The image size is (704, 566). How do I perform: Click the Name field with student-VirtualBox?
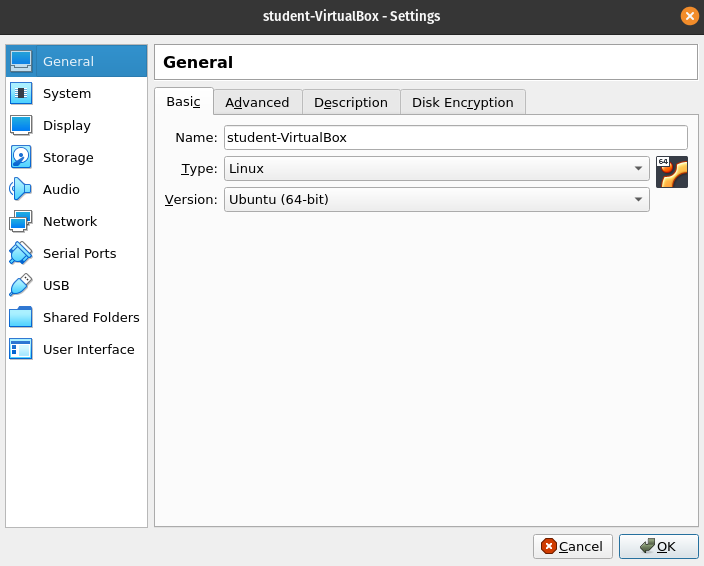[455, 137]
